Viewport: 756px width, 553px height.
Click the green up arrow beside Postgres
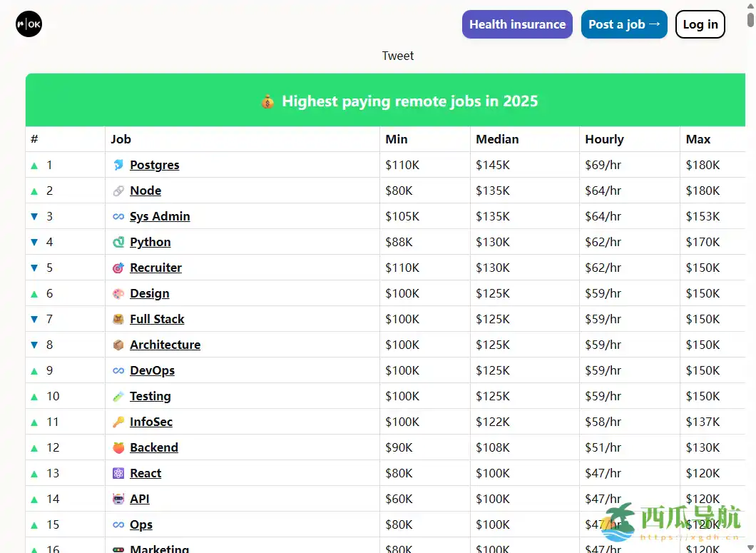coord(34,165)
